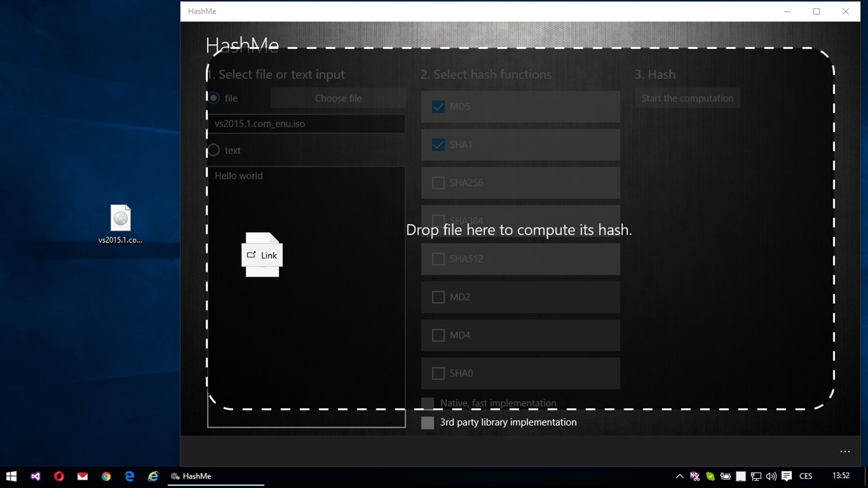The image size is (868, 488).
Task: Click the Choose file button
Action: 338,97
